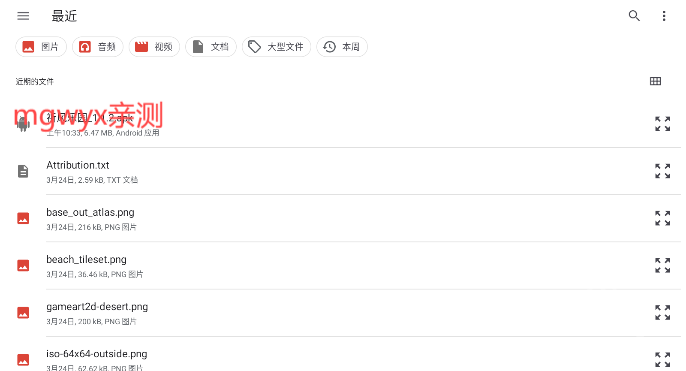Expand preview for Attribution.txt
This screenshot has width=686, height=371.
coord(662,171)
